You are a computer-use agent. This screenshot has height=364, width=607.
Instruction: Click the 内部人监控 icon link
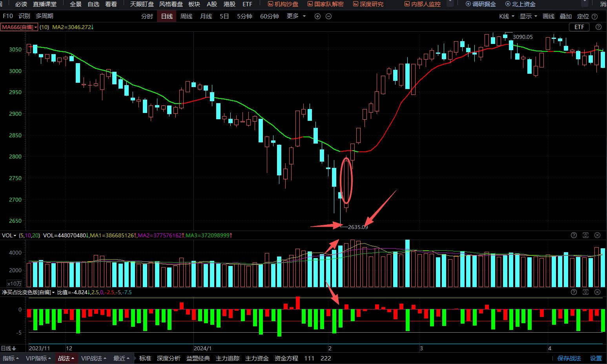point(423,4)
